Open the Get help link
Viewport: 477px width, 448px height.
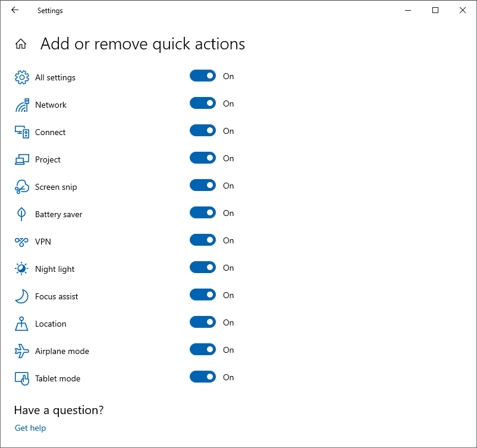point(30,428)
